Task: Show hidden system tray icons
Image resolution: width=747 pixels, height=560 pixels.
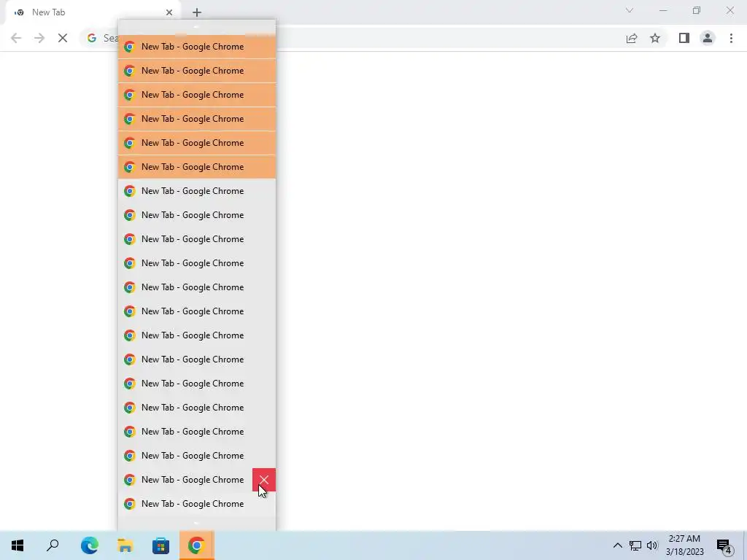Action: [x=617, y=545]
